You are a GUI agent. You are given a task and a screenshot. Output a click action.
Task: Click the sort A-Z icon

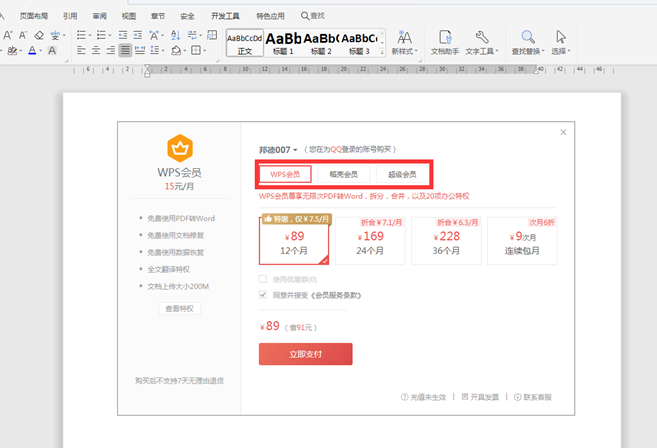[176, 35]
